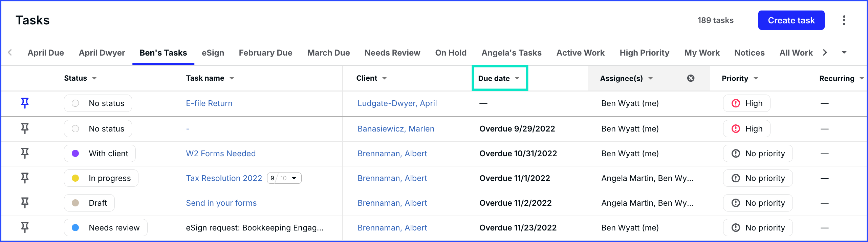Open High priority selector for Banasiewicz row
The height and width of the screenshot is (242, 868).
pos(746,128)
